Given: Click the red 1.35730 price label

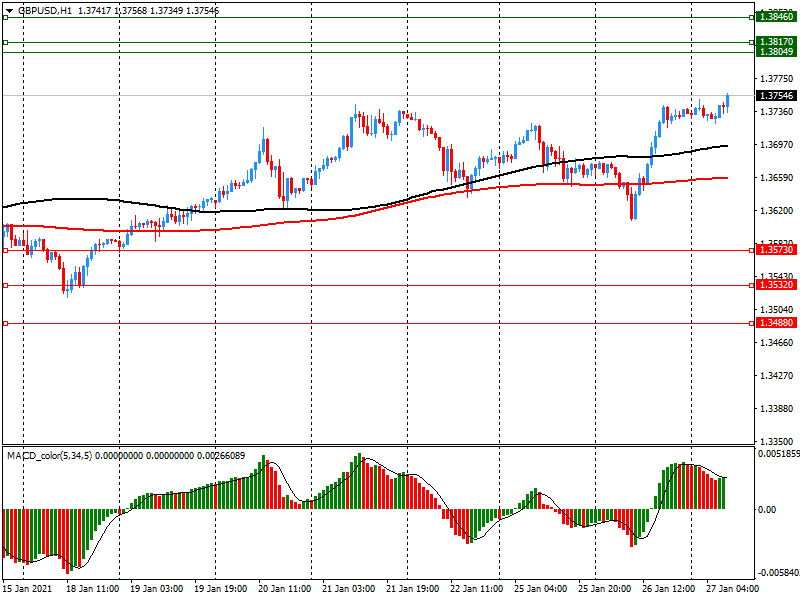Looking at the screenshot, I should (x=776, y=250).
